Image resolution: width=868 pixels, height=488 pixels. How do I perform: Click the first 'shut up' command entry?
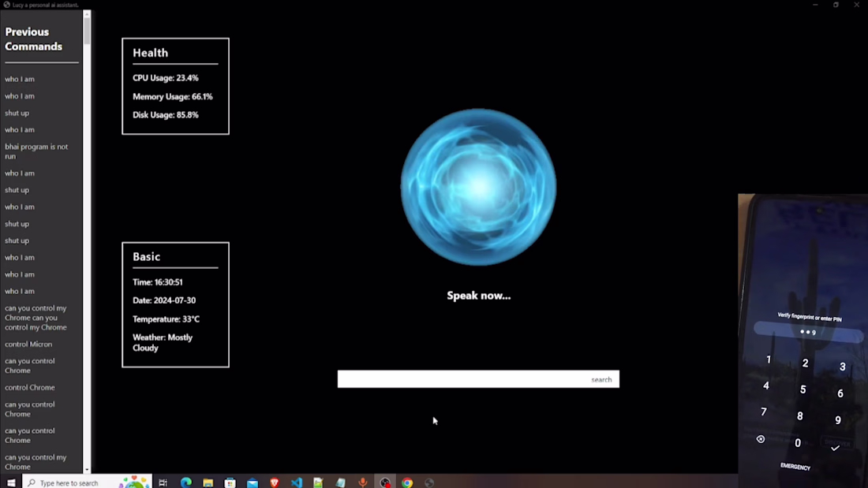(x=17, y=113)
